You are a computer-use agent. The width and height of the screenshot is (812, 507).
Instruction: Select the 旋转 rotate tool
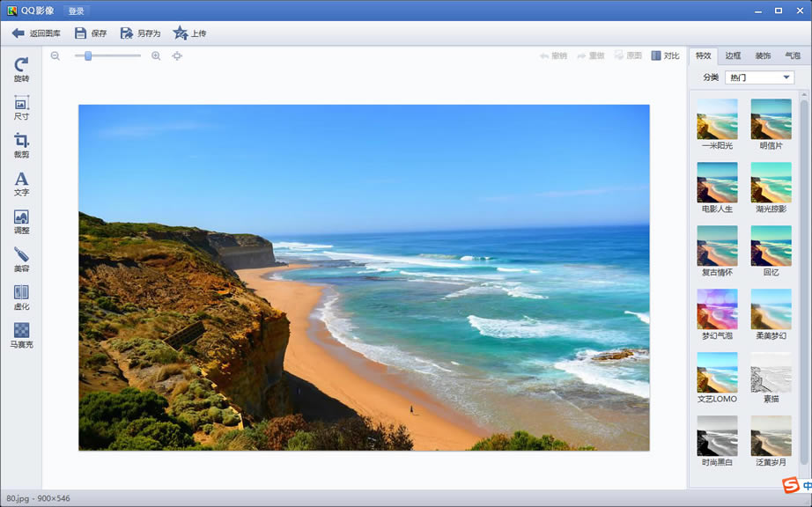pos(21,70)
